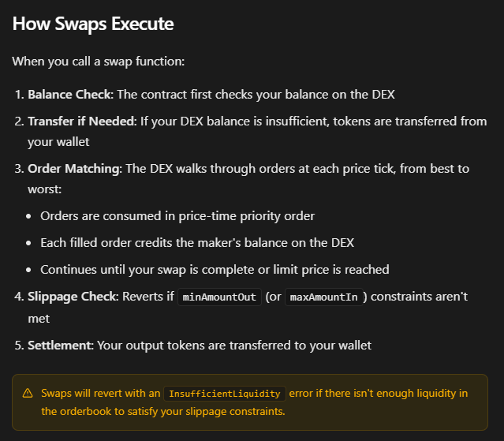Click the bold "Settlement" step label

coord(58,345)
